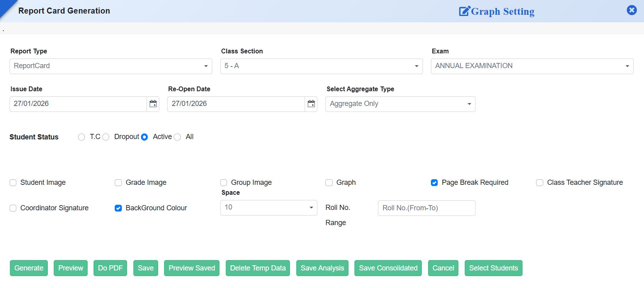
Task: Open the Space value dropdown
Action: click(x=268, y=208)
